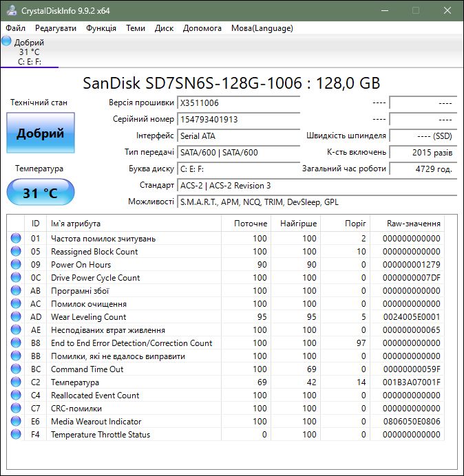Select the disk tab with status Добрий 31 °C
The height and width of the screenshot is (476, 464).
pyautogui.click(x=29, y=52)
